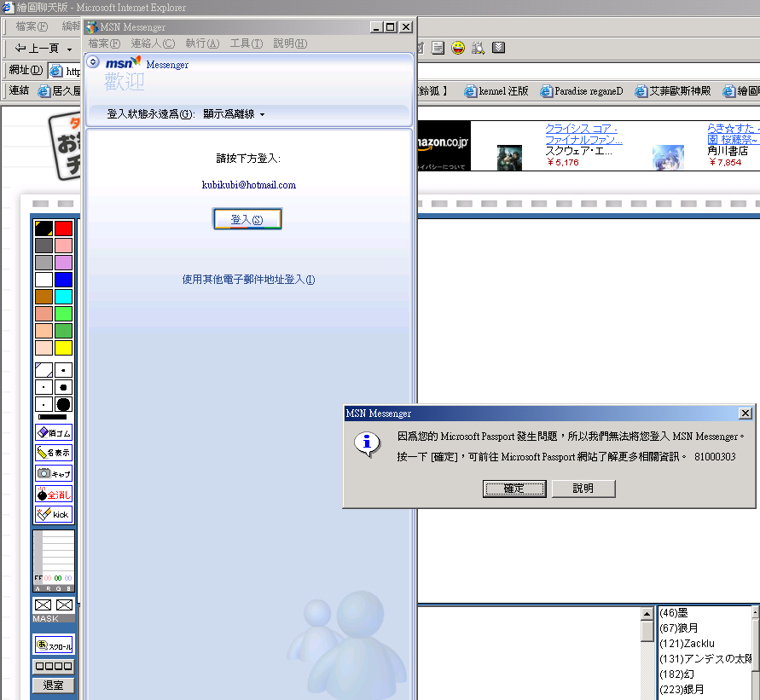Viewport: 760px width, 700px height.
Task: Click the amazon.co.jp logo banner
Action: [444, 145]
